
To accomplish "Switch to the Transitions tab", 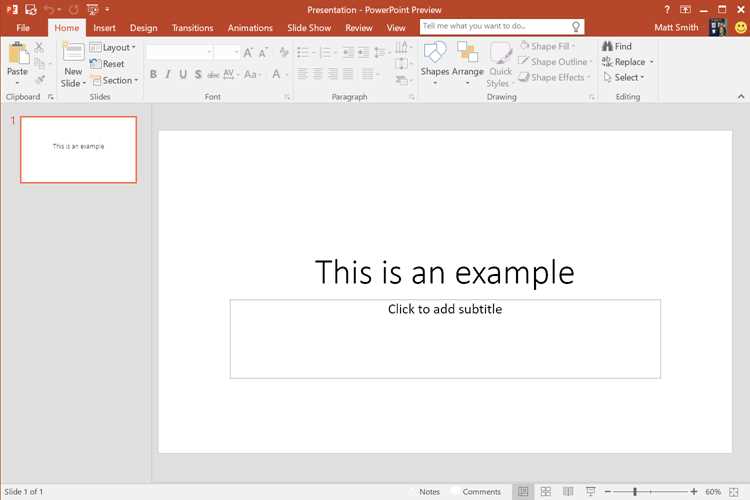I will tap(193, 28).
